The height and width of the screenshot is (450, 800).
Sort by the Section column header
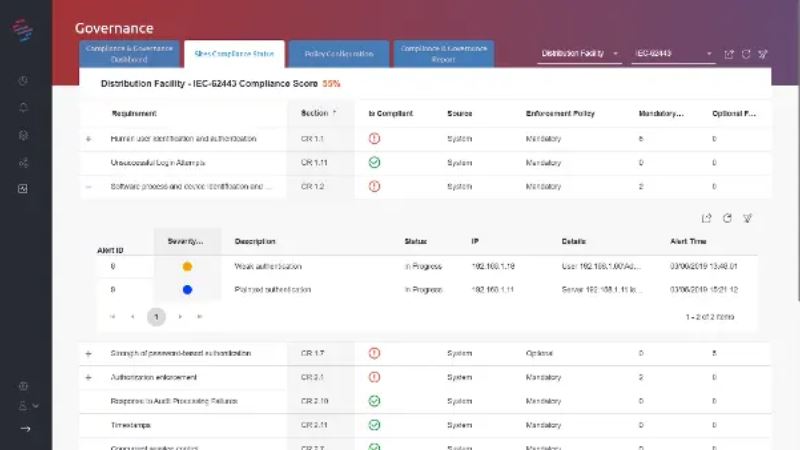[318, 113]
